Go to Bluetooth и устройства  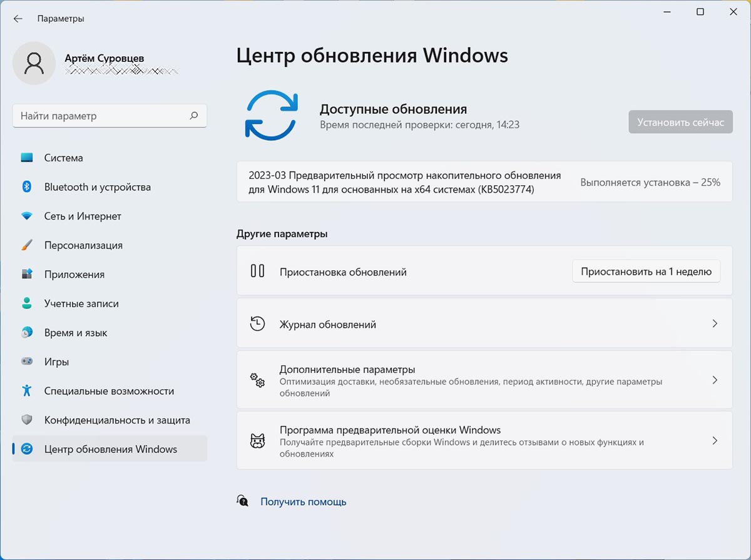(110, 187)
